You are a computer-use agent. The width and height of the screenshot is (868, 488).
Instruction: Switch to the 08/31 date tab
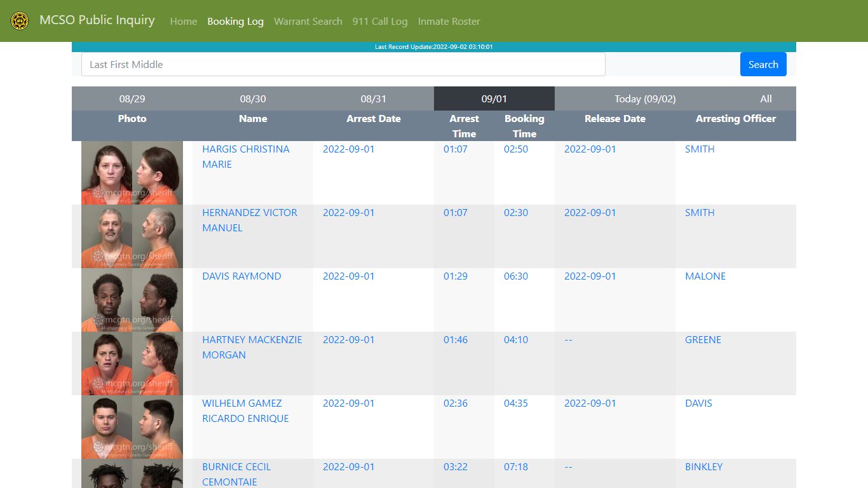[x=374, y=98]
